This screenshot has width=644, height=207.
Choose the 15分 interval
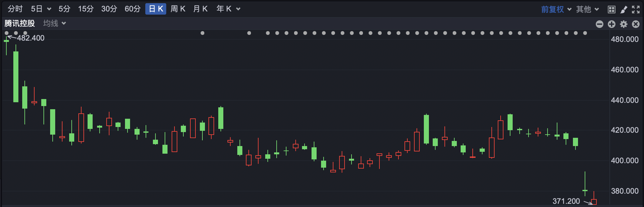(86, 9)
